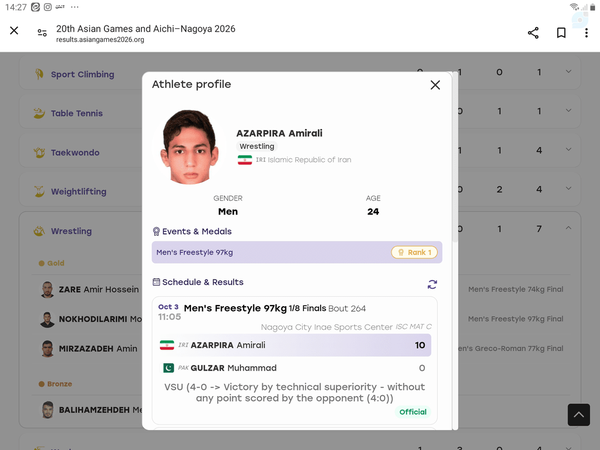Viewport: 600px width, 450px height.
Task: Click the dialog's vertical scrollbar
Action: (455, 157)
